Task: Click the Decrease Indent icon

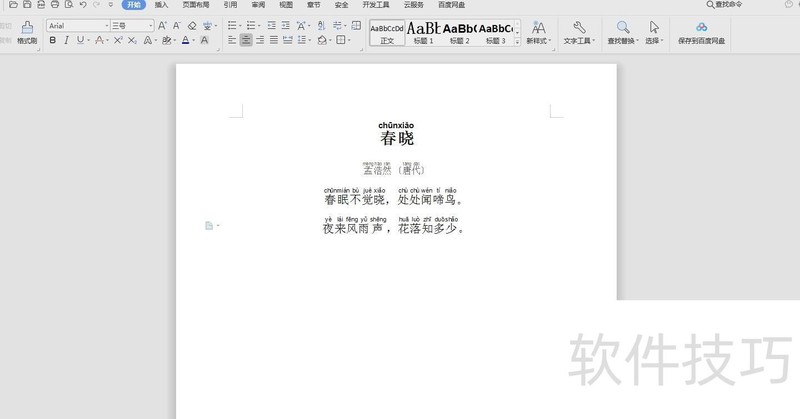Action: [x=271, y=25]
